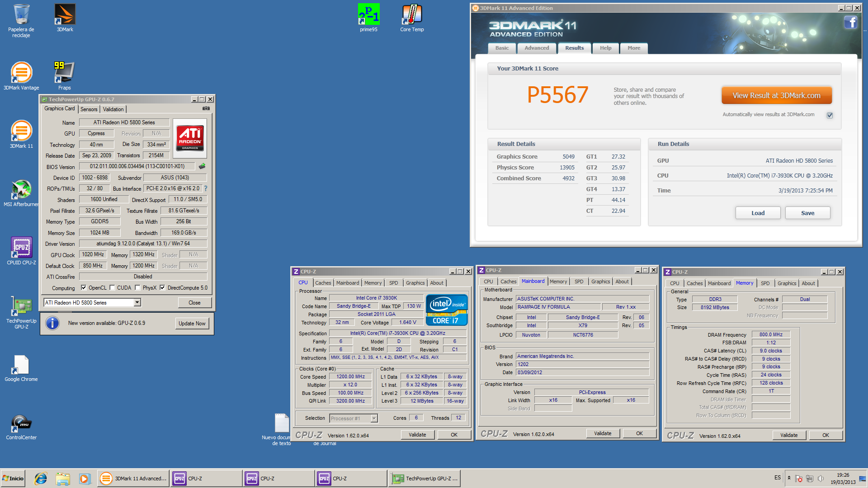Click the Graphics Score 5049 value

568,157
